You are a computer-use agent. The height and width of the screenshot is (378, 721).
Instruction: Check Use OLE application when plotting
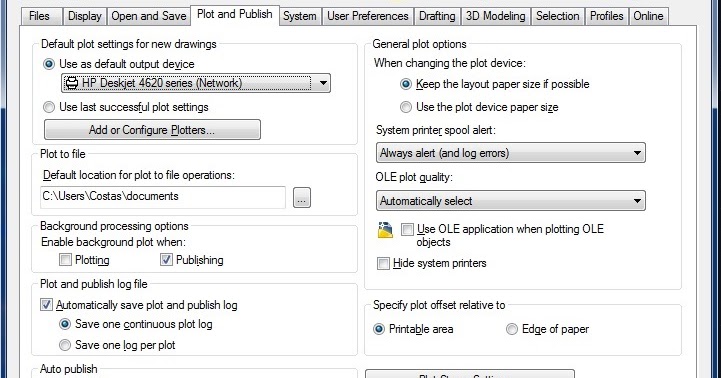407,229
